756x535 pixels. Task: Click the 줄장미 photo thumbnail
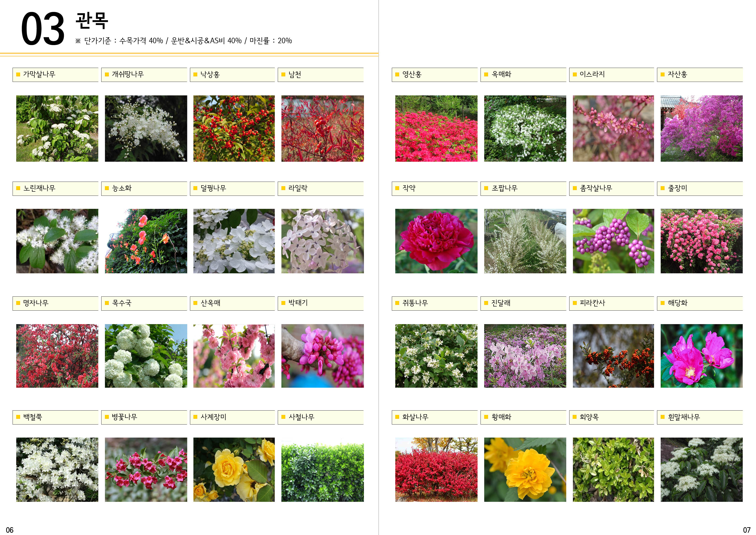tap(702, 241)
